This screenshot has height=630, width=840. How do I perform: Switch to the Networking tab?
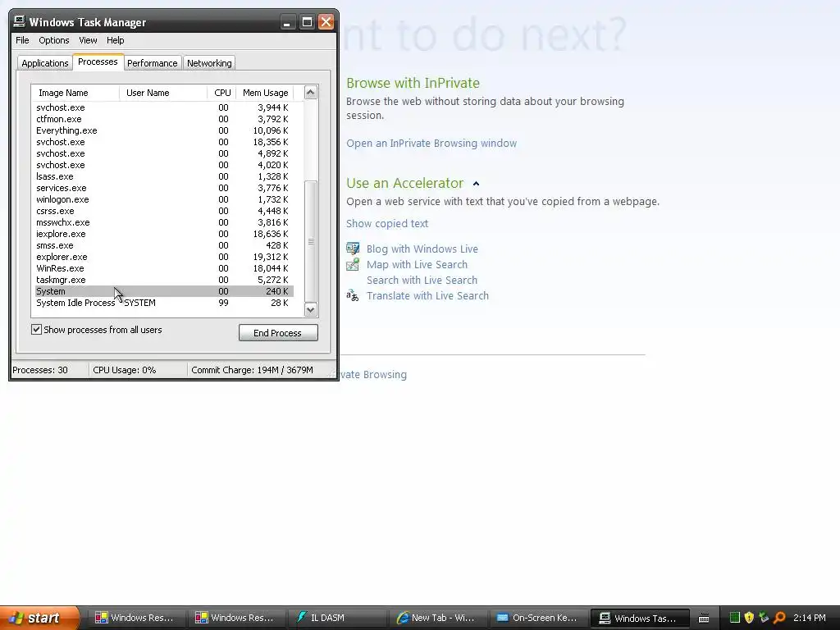pos(209,63)
